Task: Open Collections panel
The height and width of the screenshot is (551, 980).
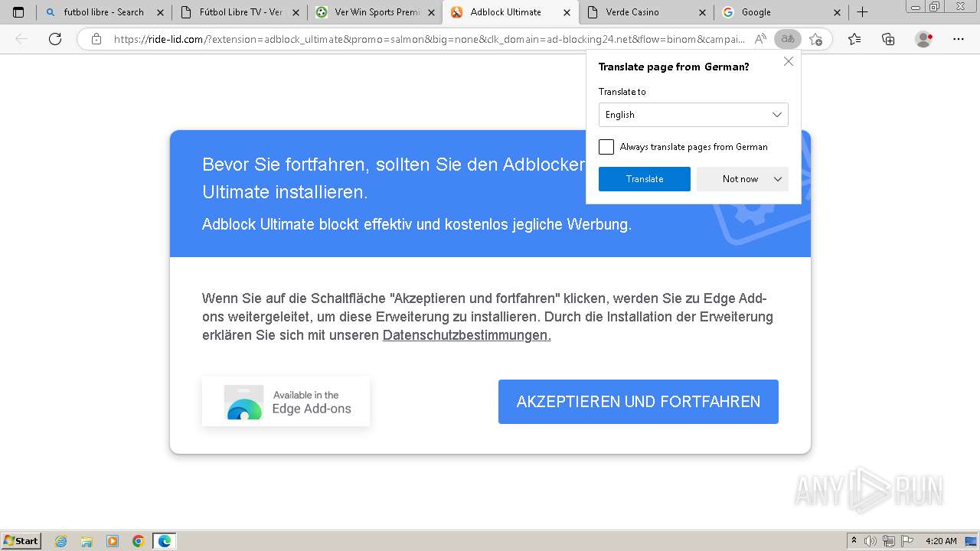Action: click(888, 39)
